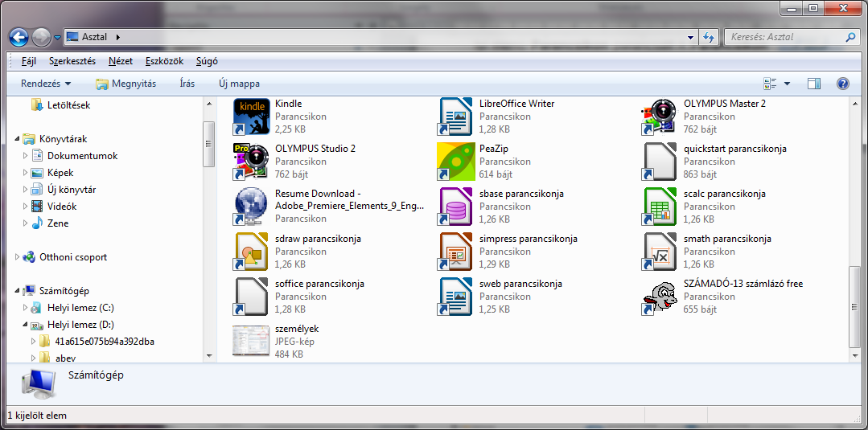Collapse the Könyvtárak tree node

[17, 139]
